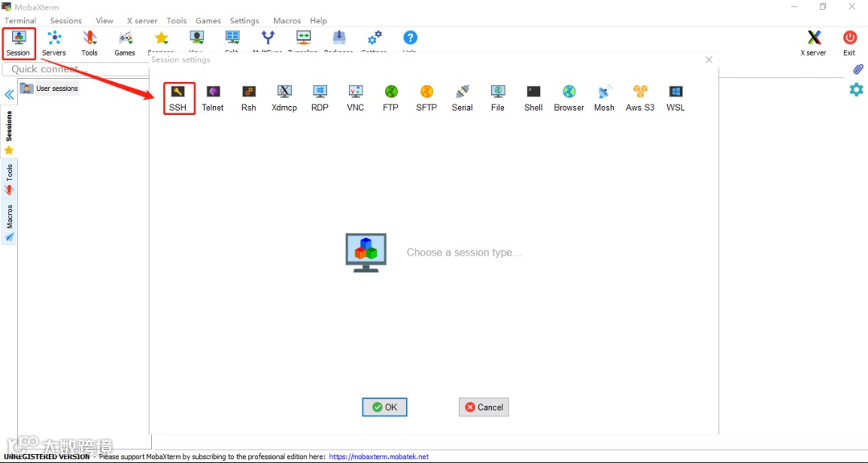Open the Macros menu
868x463 pixels.
[287, 20]
